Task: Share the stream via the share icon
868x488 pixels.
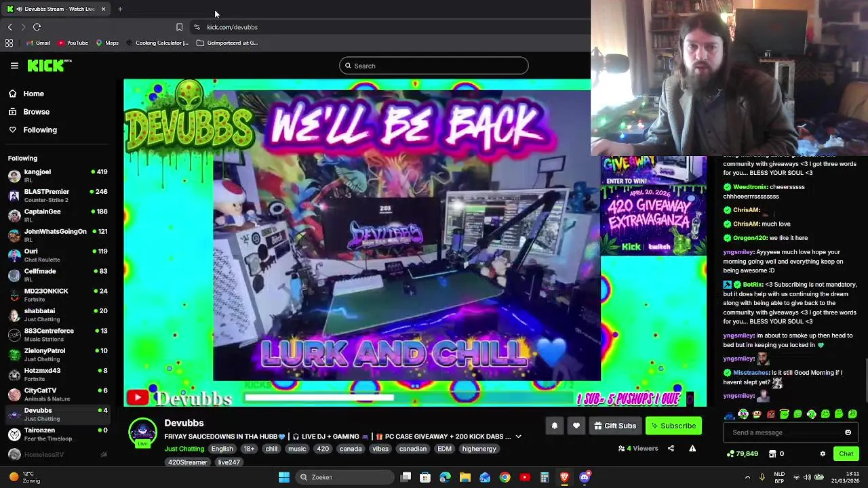Action: pyautogui.click(x=671, y=448)
